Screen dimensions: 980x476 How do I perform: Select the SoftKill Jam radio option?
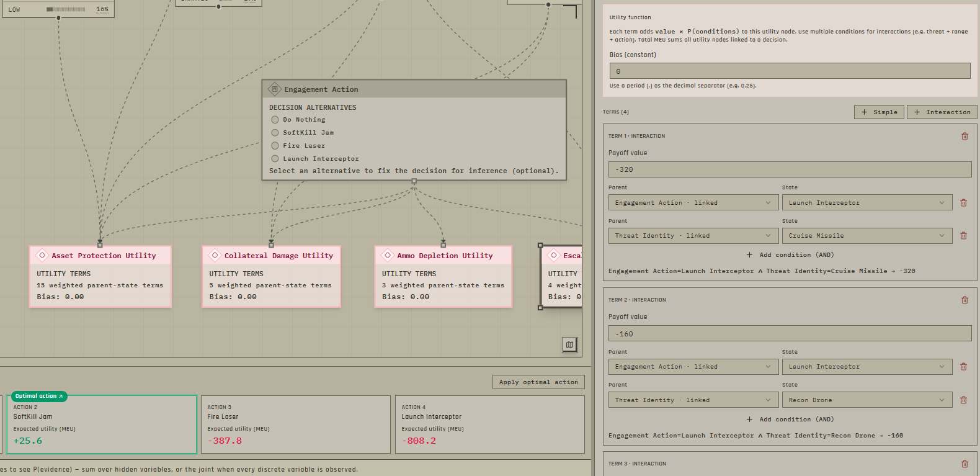(275, 133)
